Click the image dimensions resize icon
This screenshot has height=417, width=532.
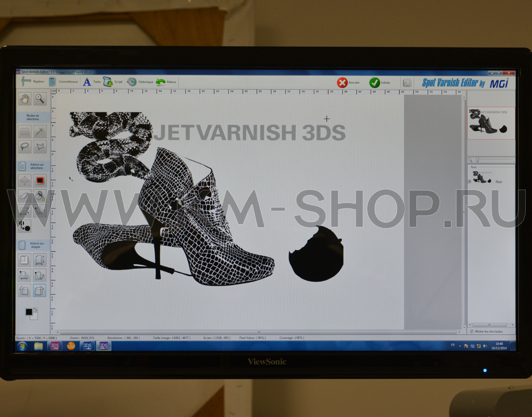pyautogui.click(x=40, y=260)
